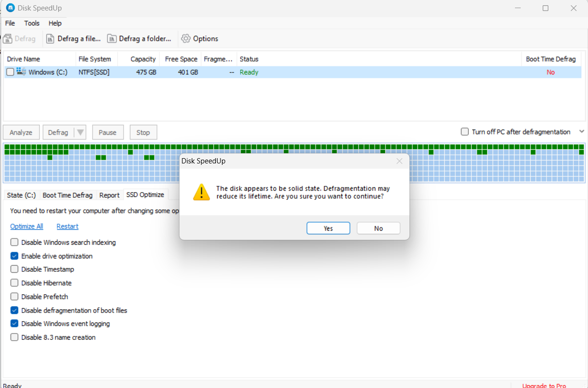Click the Defrag a folder... toolbar label
Viewport: 588px width, 388px height.
tap(145, 39)
